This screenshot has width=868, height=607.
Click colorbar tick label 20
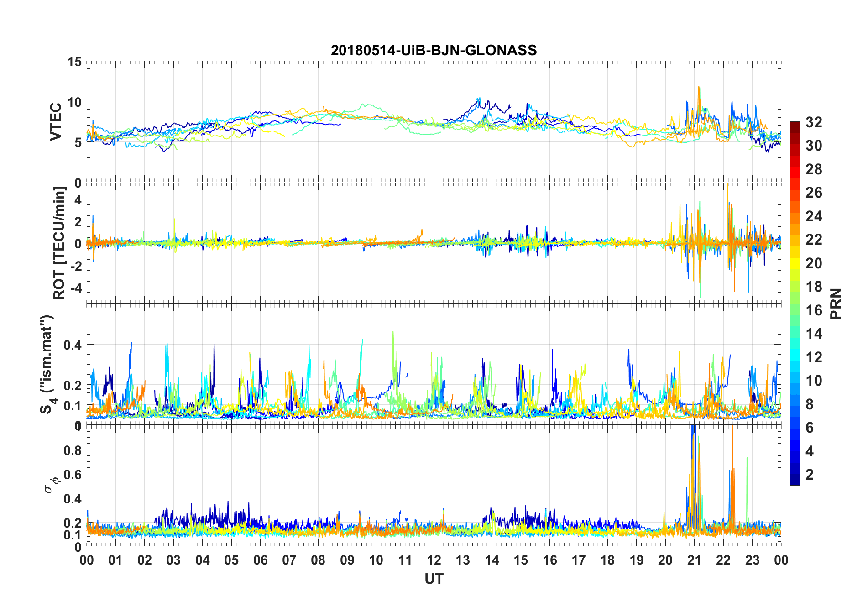pos(814,263)
